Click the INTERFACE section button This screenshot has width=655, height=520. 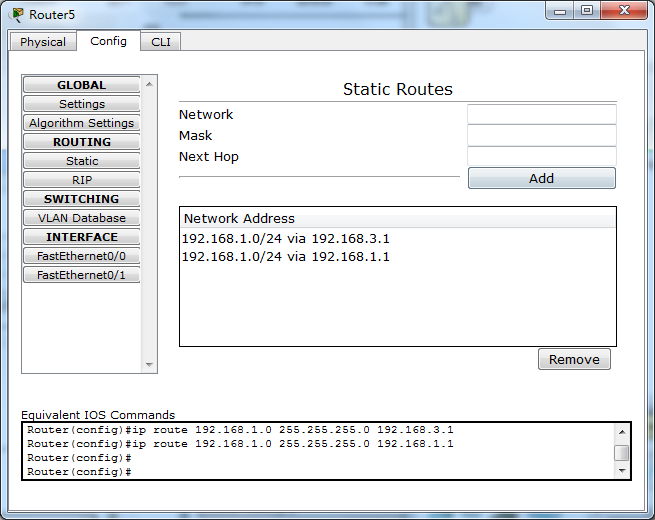coord(81,237)
